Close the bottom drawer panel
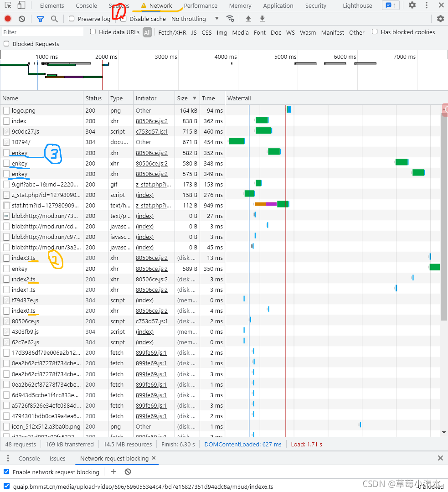 coord(440,458)
